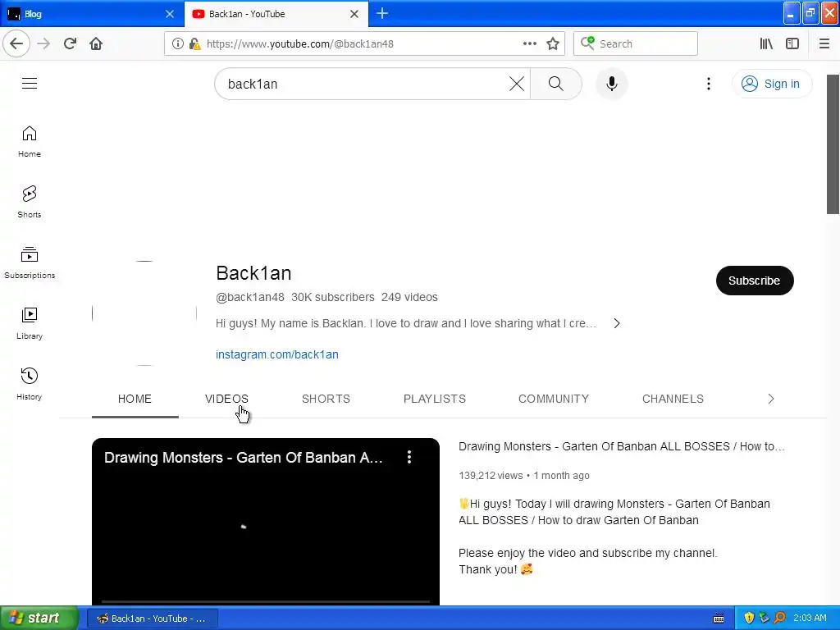Open Library in the sidebar
The width and height of the screenshot is (840, 630).
pyautogui.click(x=30, y=323)
